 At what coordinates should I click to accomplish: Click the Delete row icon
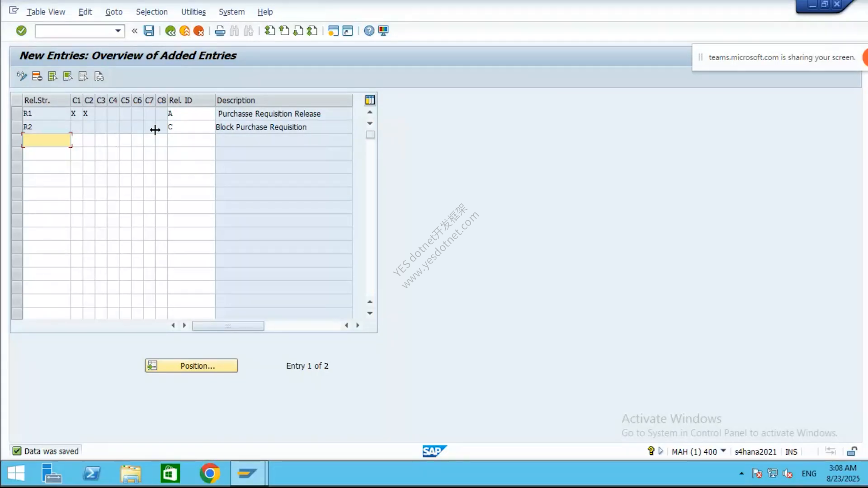point(37,76)
